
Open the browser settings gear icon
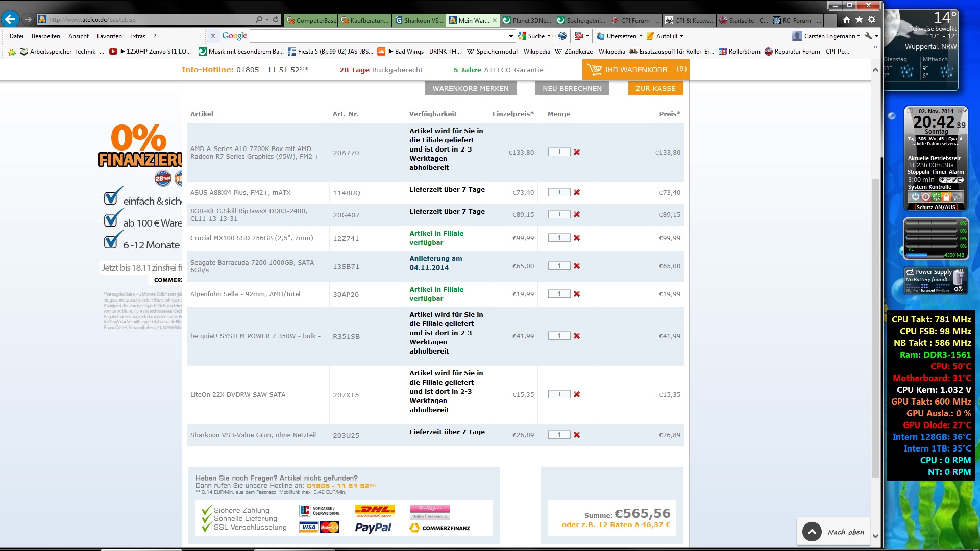point(872,20)
